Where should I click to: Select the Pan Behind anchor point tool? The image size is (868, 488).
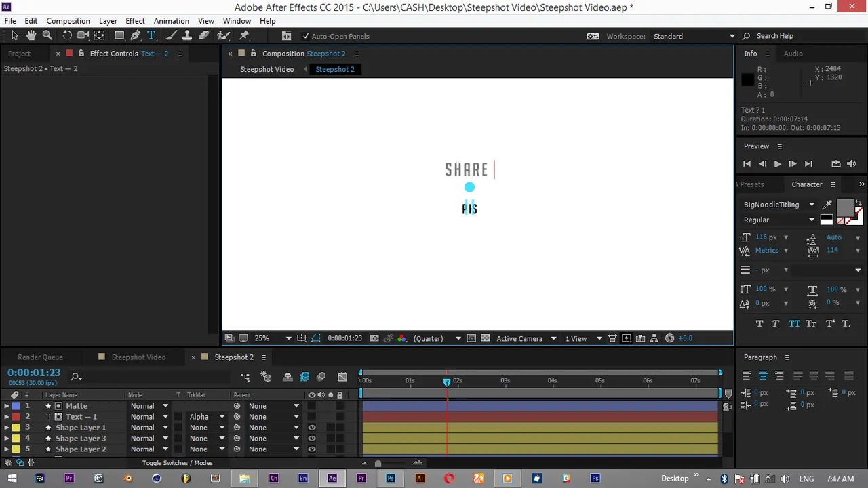point(99,35)
